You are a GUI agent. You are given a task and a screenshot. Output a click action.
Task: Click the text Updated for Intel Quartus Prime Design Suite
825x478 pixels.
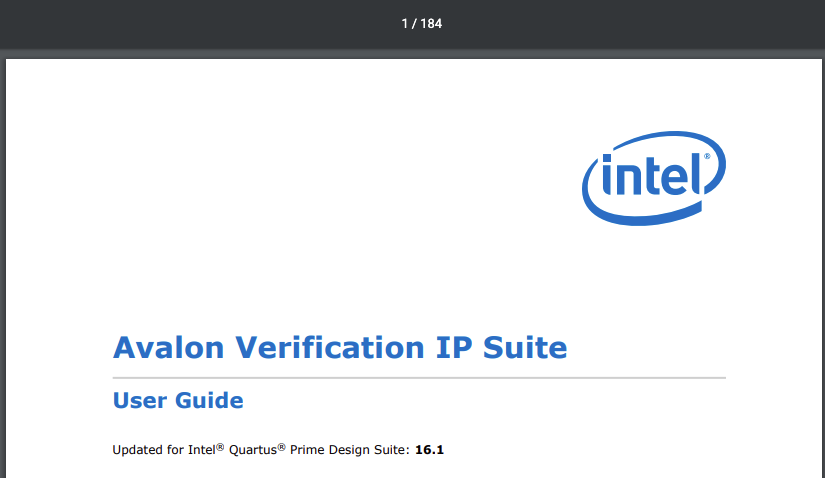261,450
